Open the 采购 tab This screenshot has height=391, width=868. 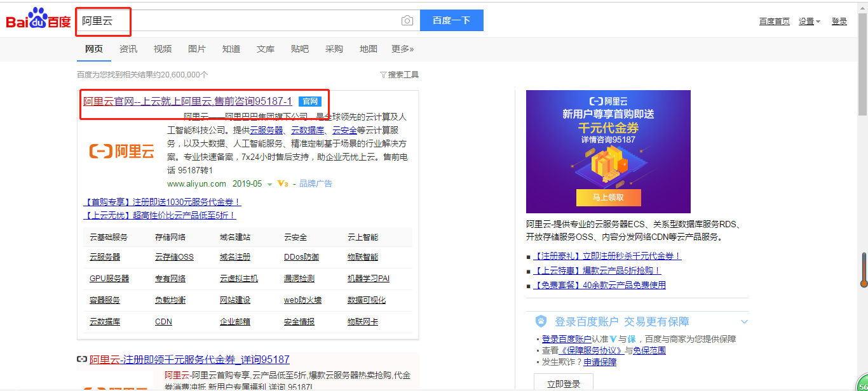coord(334,49)
